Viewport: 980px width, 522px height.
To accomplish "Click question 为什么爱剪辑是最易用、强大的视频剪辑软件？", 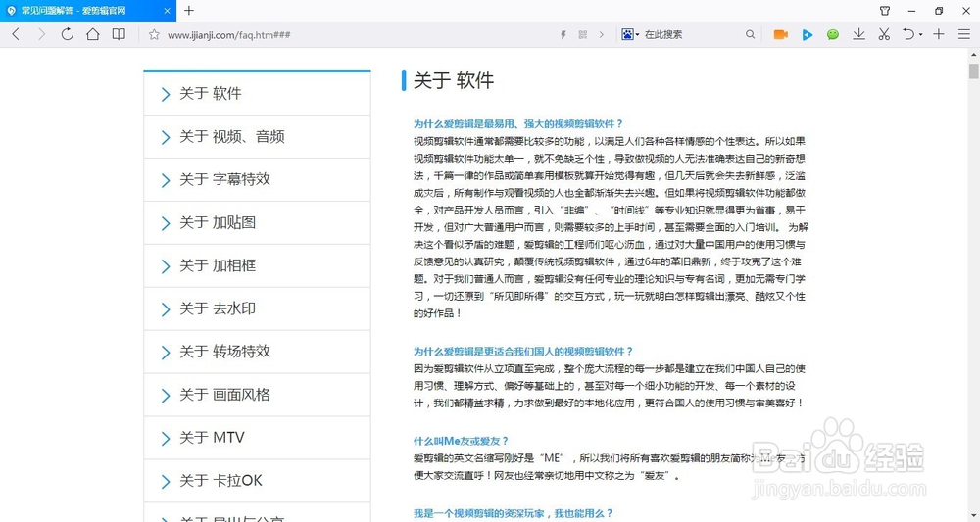I will coord(518,123).
